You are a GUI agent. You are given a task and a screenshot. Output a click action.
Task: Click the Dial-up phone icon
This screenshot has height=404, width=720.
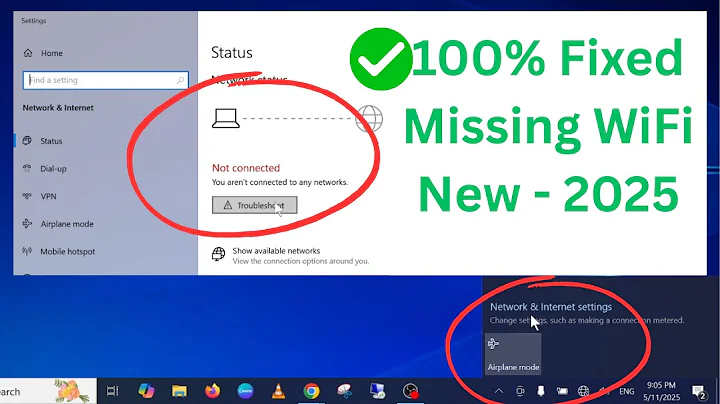(x=27, y=168)
